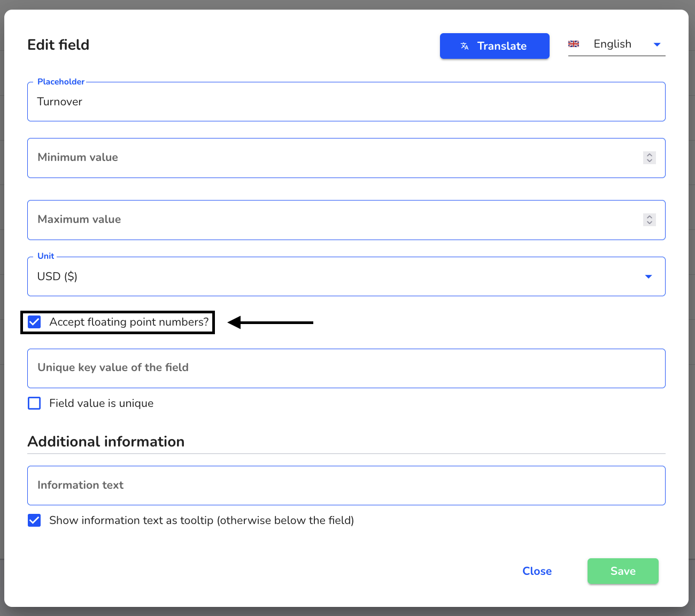Click the Additional information heading
695x616 pixels.
(x=106, y=442)
